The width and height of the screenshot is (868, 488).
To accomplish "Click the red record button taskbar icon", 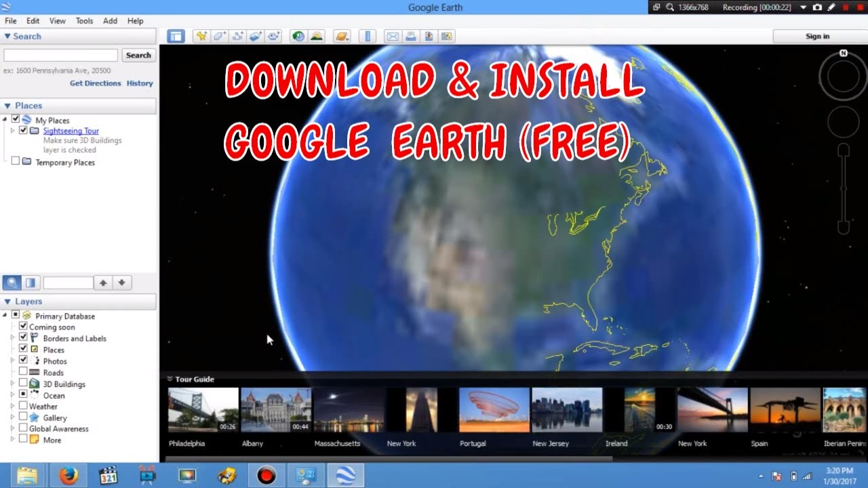I will click(267, 476).
